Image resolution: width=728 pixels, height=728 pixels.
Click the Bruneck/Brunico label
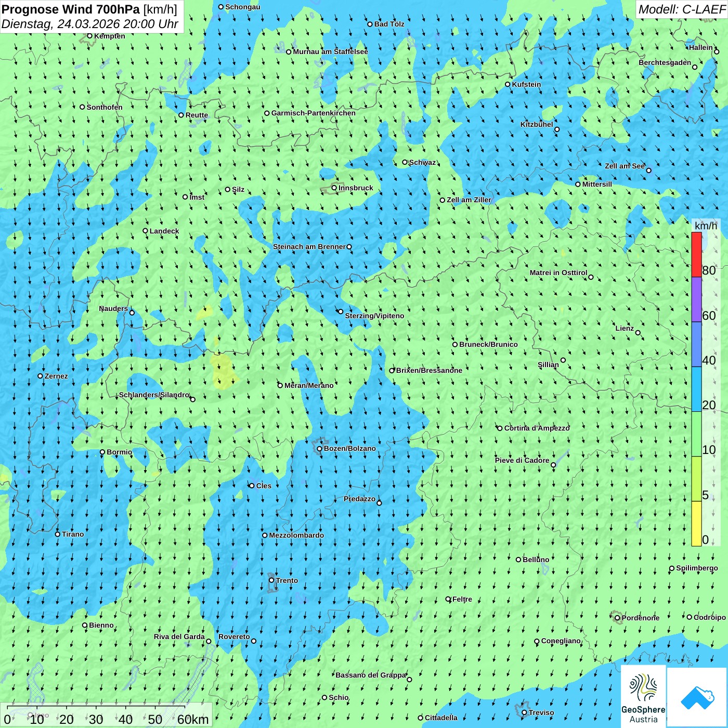[489, 344]
